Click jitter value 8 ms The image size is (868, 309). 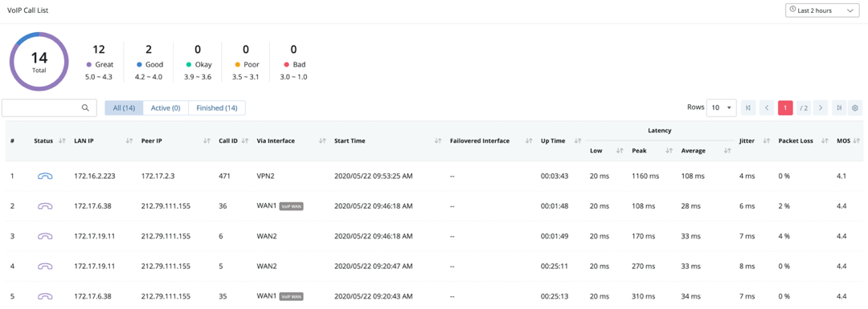(747, 266)
